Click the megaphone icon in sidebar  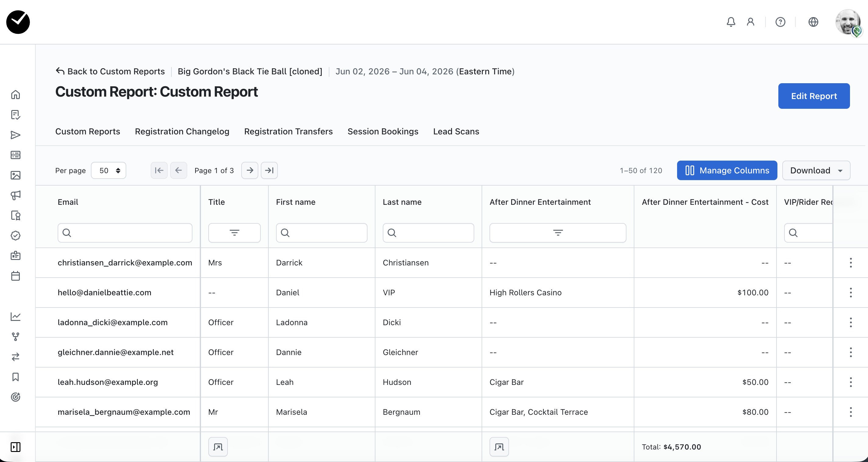[x=16, y=195]
